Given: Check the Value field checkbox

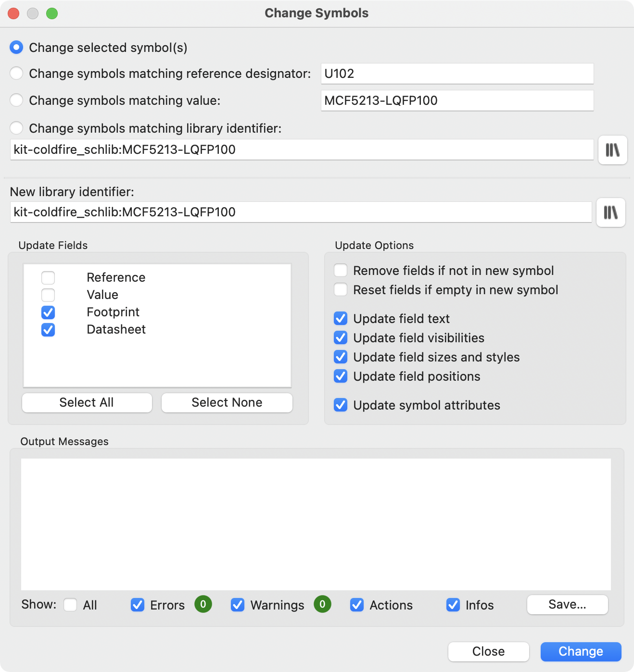Looking at the screenshot, I should click(48, 295).
